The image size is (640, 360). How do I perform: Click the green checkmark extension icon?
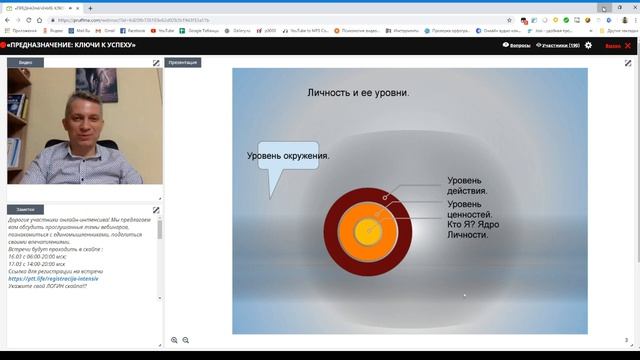tap(566, 20)
